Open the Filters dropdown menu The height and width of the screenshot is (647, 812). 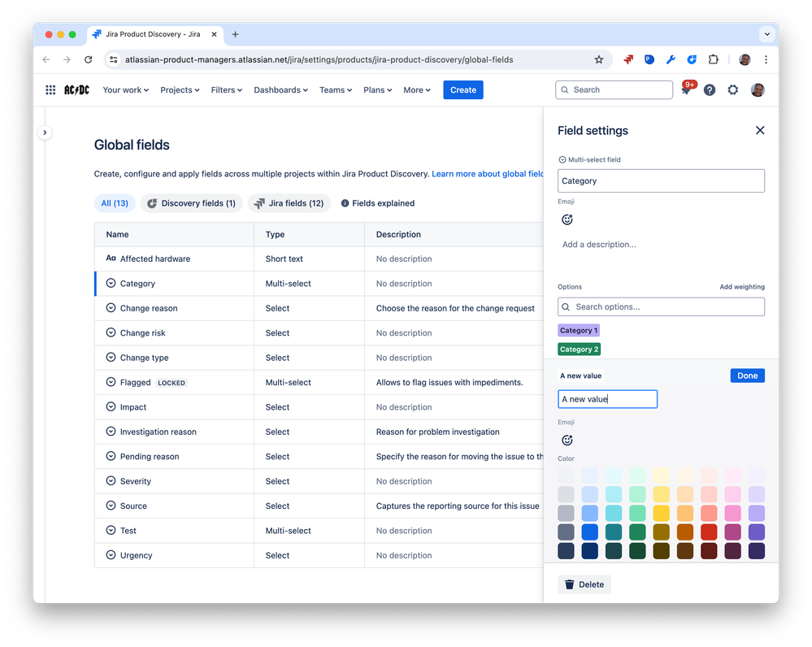pos(226,90)
